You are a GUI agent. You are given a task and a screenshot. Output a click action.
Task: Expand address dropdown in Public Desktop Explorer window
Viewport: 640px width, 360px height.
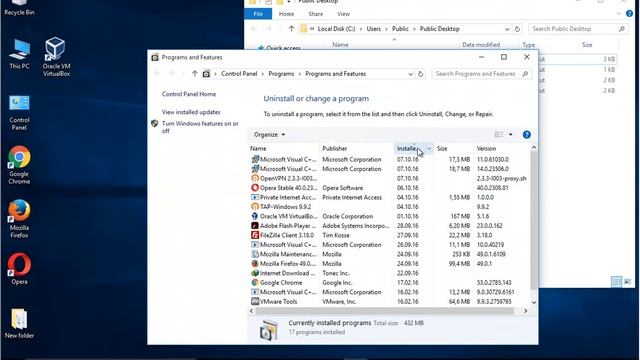(507, 29)
